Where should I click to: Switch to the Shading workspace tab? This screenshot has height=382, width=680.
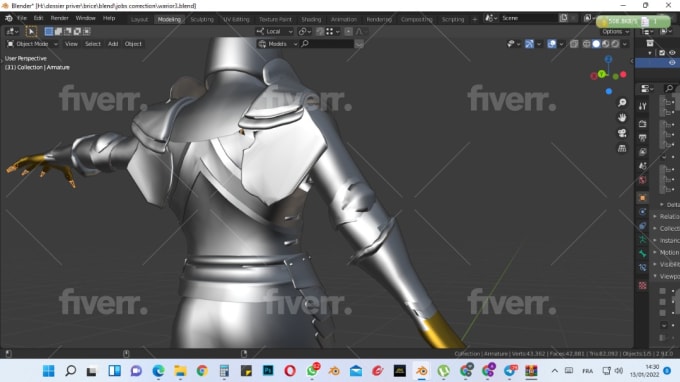coord(311,19)
